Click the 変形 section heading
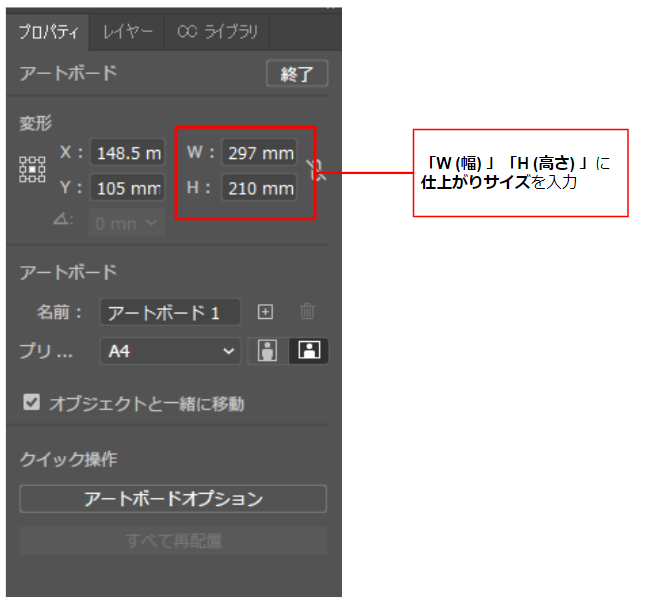The height and width of the screenshot is (611, 645). click(36, 123)
